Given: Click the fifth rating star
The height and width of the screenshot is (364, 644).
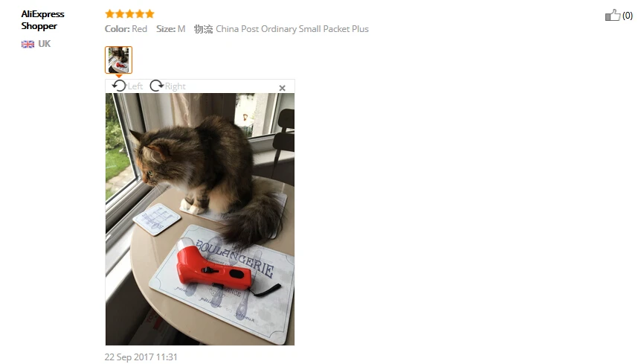Looking at the screenshot, I should click(150, 14).
